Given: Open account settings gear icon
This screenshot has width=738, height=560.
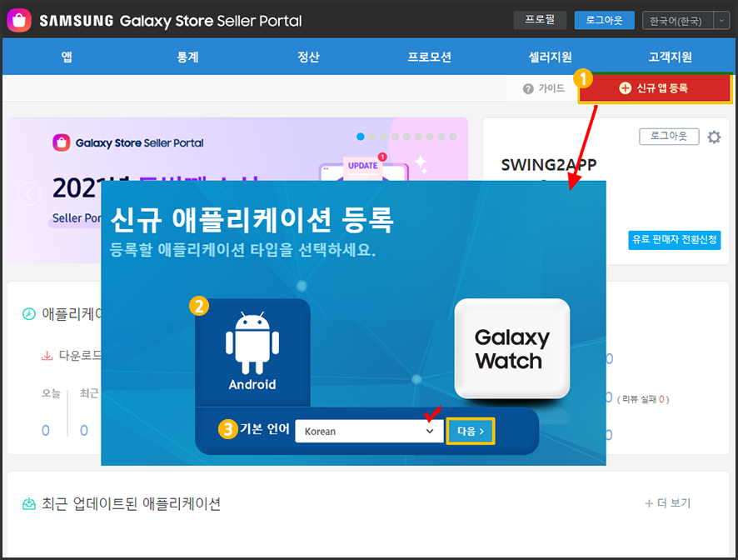Looking at the screenshot, I should click(x=714, y=137).
